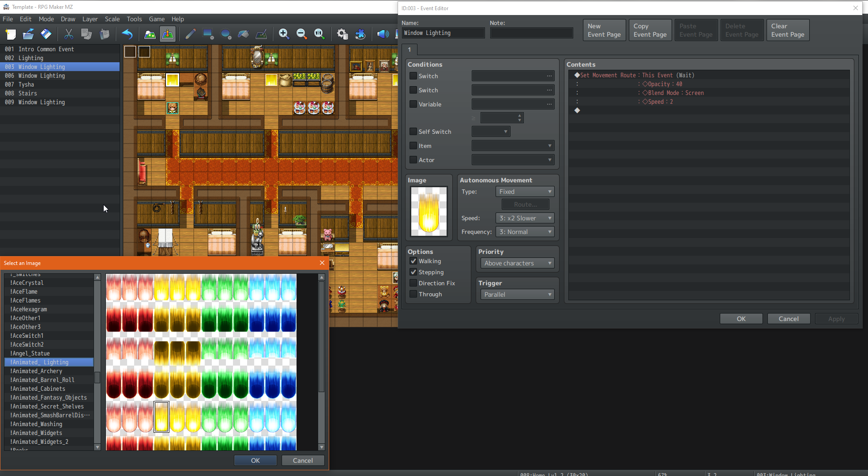Click the New Event Page button
The width and height of the screenshot is (868, 476).
click(x=604, y=30)
